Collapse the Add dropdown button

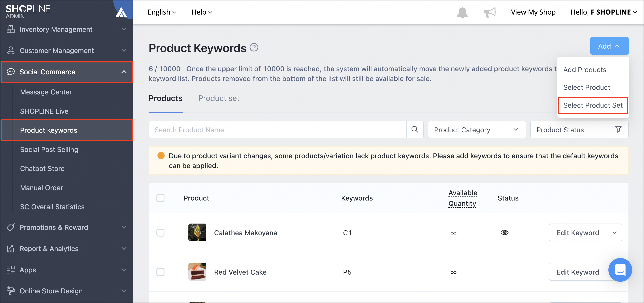(609, 46)
